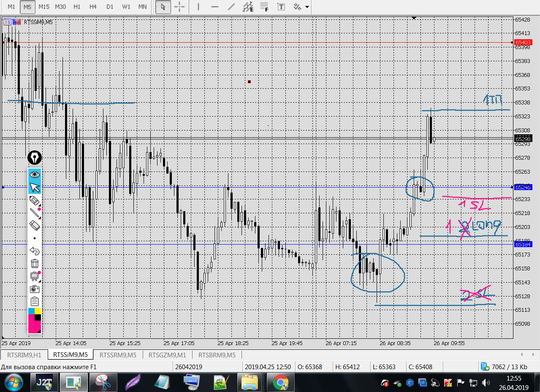Image resolution: width=540 pixels, height=392 pixels.
Task: Choose the highlighter marker tool
Action: coord(35,201)
